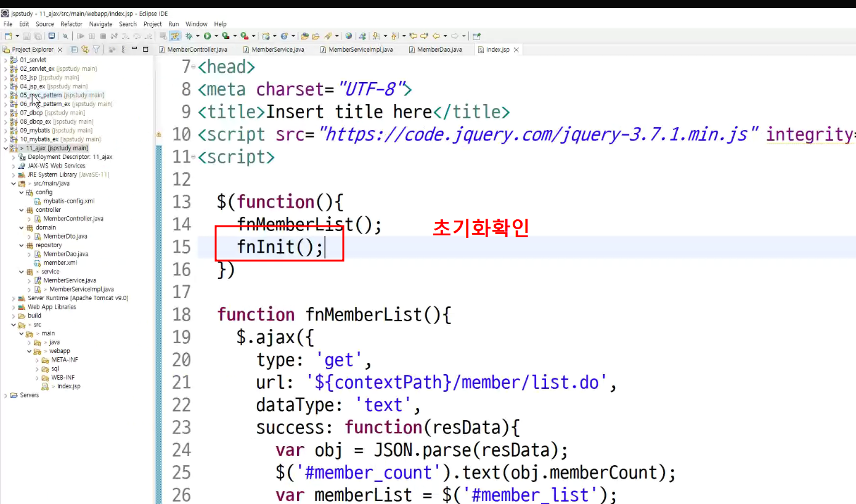Click the Previous Annotation arrow icon

pyautogui.click(x=394, y=36)
